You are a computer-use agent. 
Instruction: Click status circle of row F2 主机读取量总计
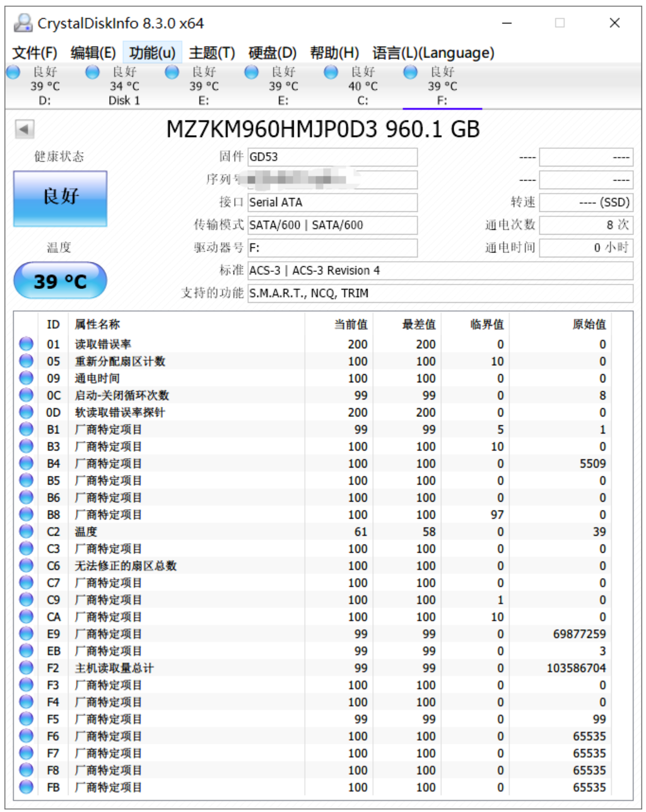click(x=26, y=668)
